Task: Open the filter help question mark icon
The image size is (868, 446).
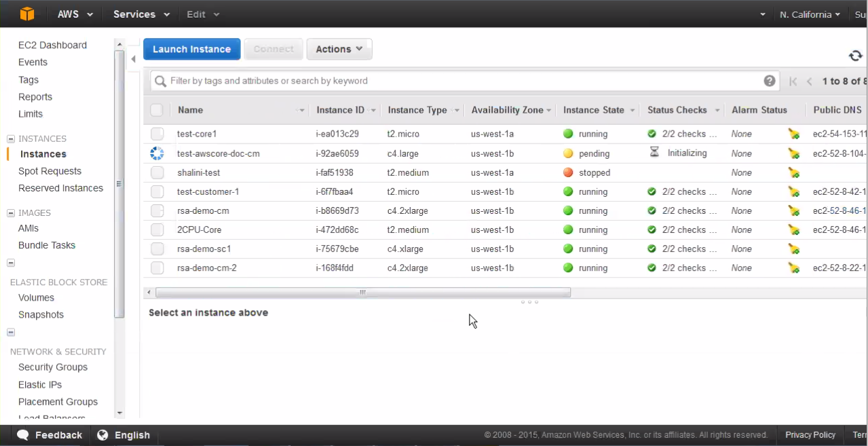Action: (769, 81)
